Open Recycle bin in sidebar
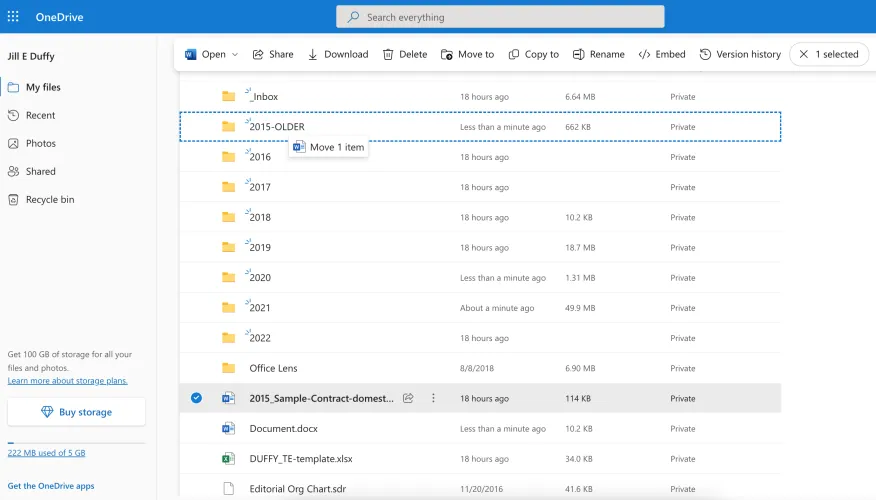This screenshot has height=500, width=876. click(x=49, y=200)
